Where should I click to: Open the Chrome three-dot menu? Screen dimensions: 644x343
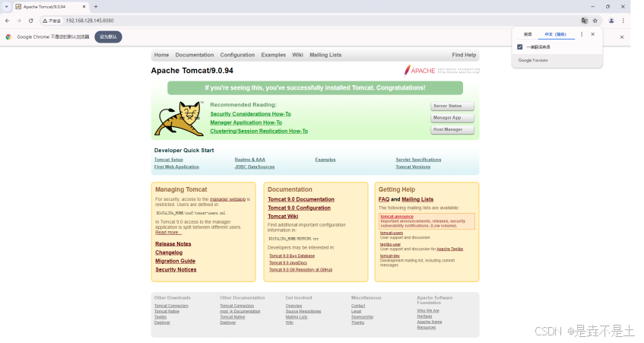[623, 21]
